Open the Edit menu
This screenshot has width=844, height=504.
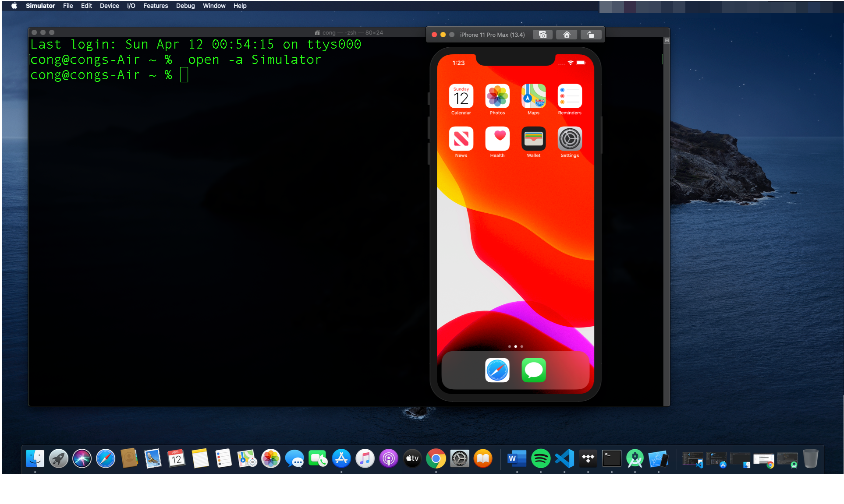click(x=86, y=6)
